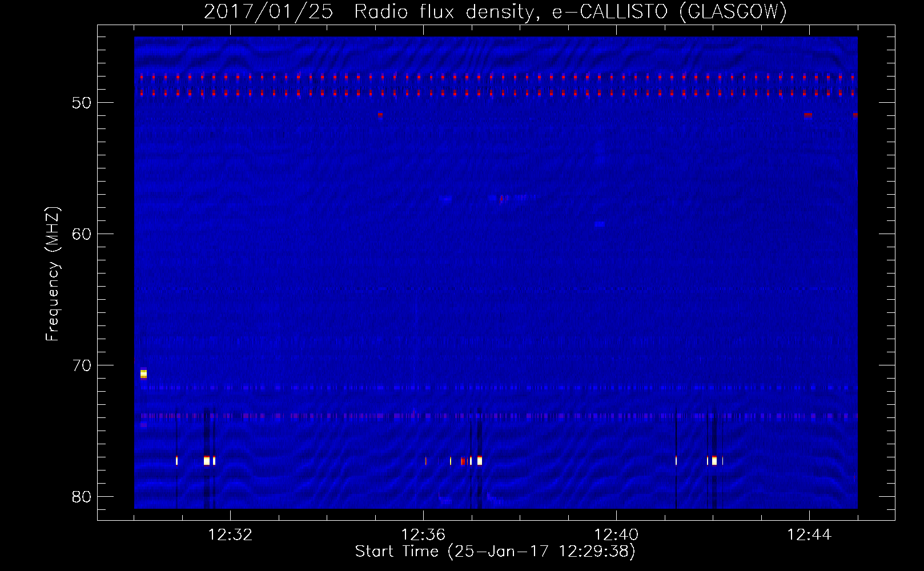Click the yellow burst marker near 70 MHz
This screenshot has width=924, height=571.
(143, 374)
